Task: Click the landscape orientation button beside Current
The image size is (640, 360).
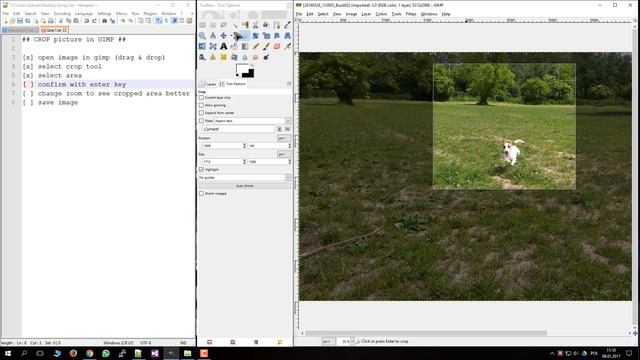Action: pyautogui.click(x=287, y=129)
